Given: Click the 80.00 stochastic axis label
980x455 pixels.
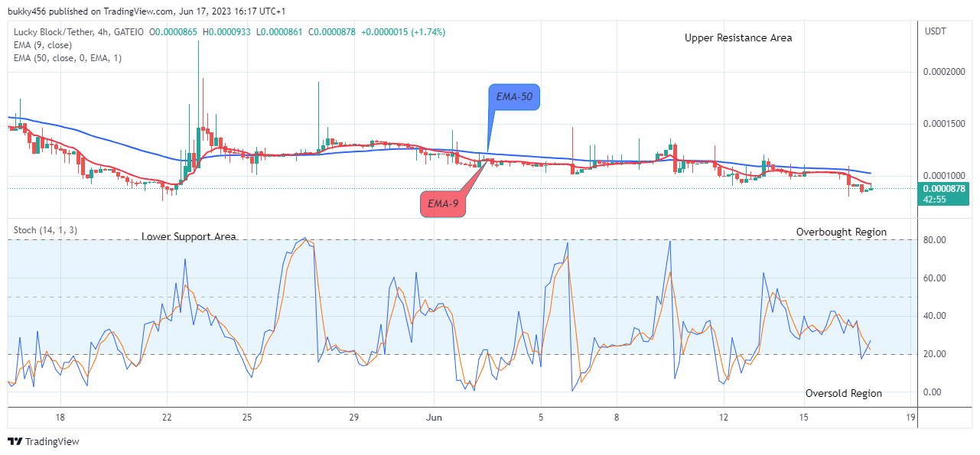Looking at the screenshot, I should pyautogui.click(x=936, y=240).
